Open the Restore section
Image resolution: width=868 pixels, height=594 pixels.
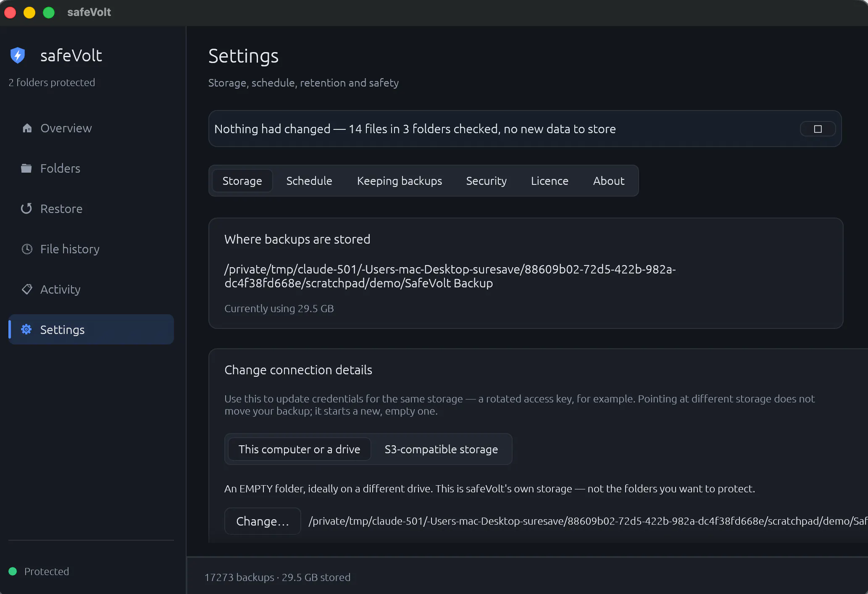click(x=91, y=209)
